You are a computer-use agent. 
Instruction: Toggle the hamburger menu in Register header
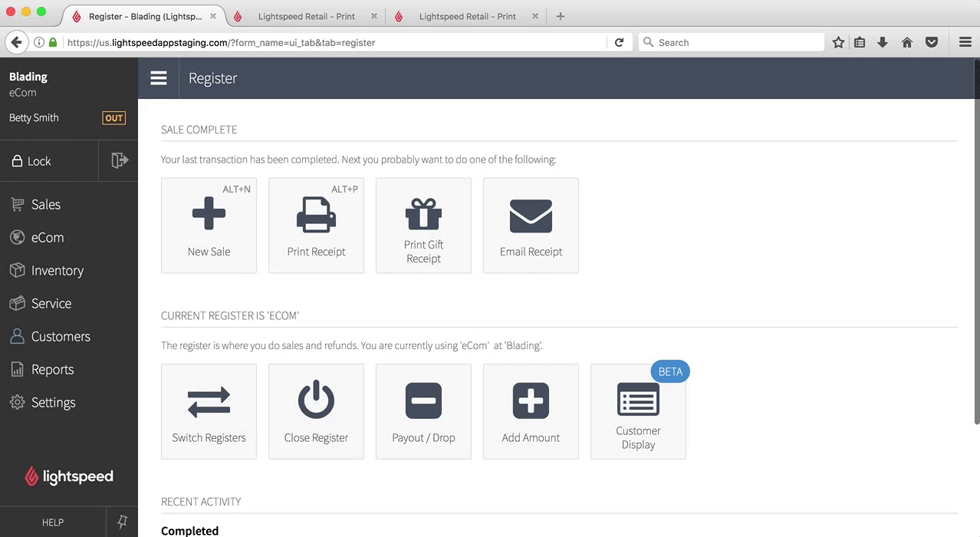pyautogui.click(x=159, y=78)
